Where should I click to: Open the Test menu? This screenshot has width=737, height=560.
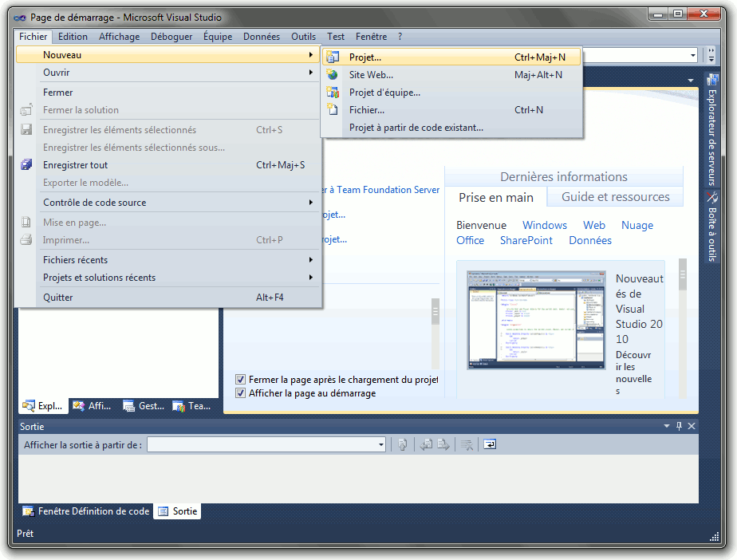click(x=336, y=36)
